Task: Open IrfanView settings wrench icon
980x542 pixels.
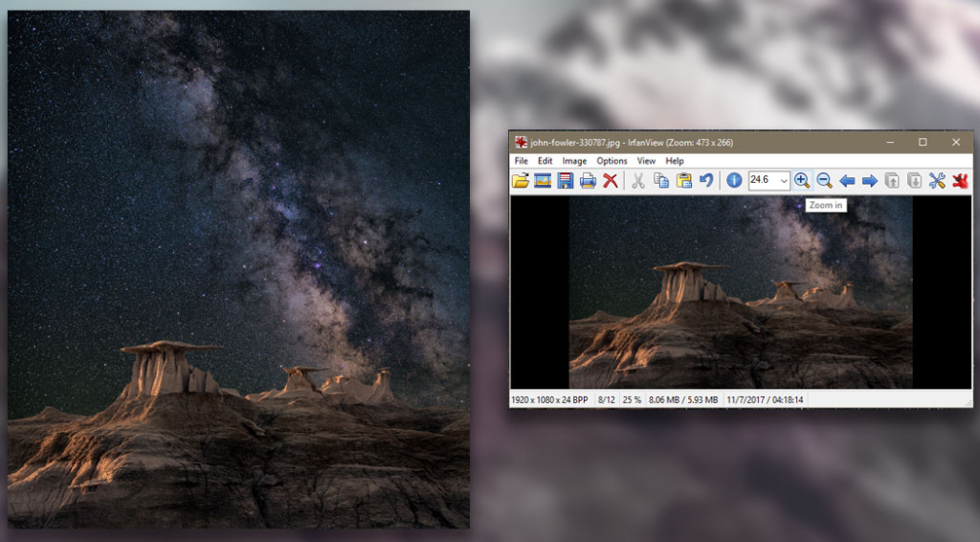Action: coord(937,180)
